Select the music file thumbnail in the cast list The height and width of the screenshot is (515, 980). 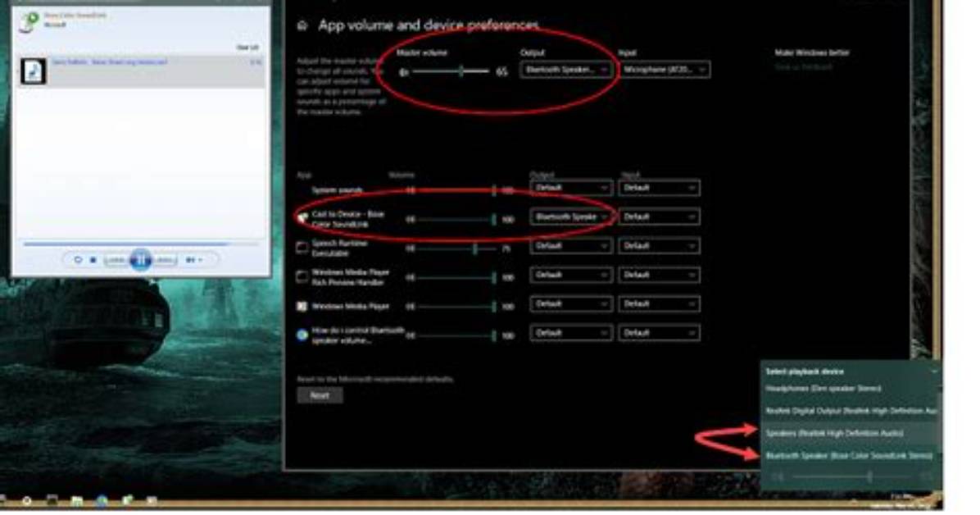point(33,71)
